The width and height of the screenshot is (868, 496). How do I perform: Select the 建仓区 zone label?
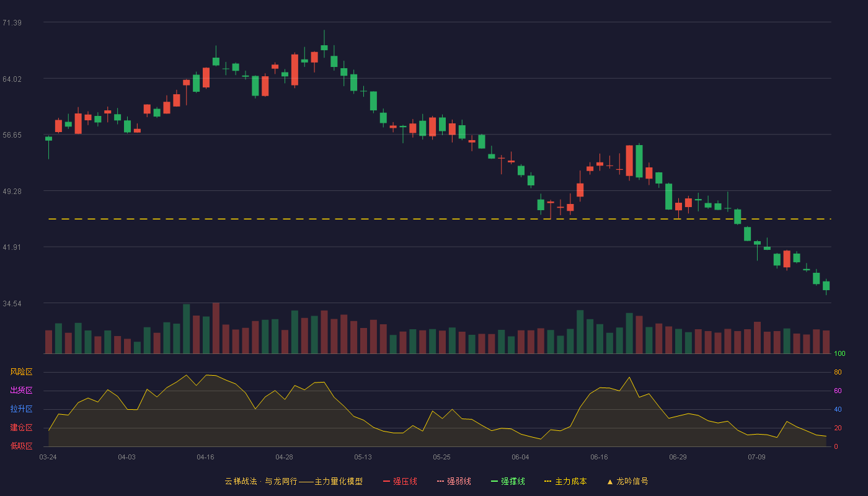click(x=21, y=428)
